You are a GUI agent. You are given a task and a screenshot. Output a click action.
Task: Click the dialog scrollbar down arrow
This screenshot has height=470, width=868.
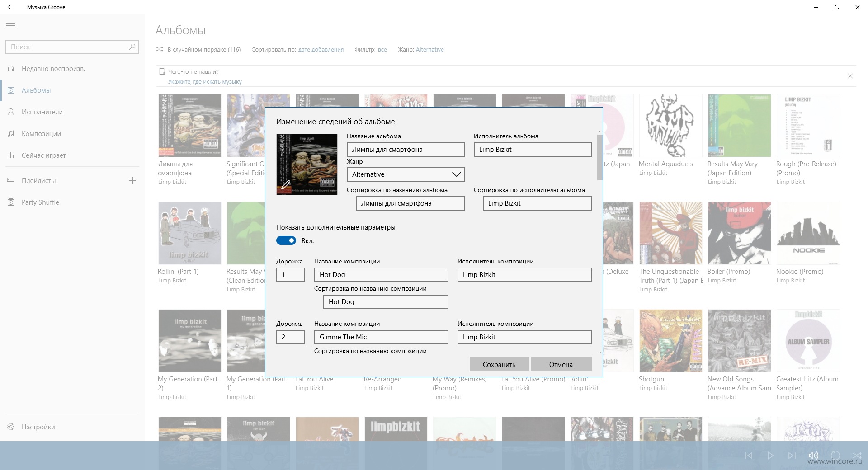(600, 352)
